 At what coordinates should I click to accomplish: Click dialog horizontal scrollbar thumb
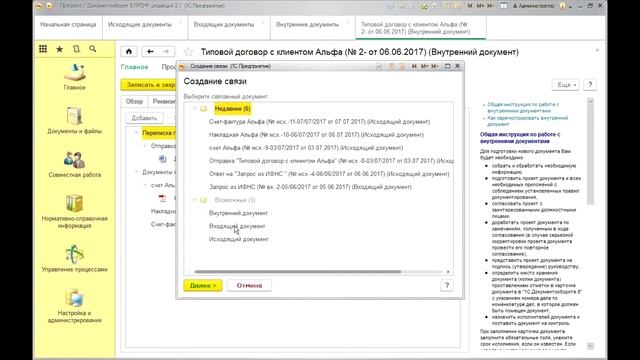click(298, 271)
